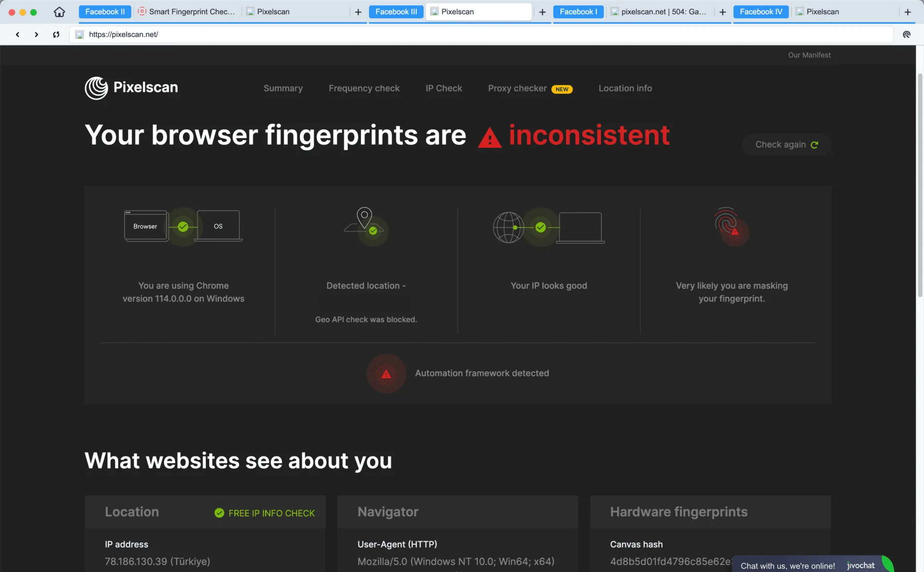Go back with the back arrow

17,34
